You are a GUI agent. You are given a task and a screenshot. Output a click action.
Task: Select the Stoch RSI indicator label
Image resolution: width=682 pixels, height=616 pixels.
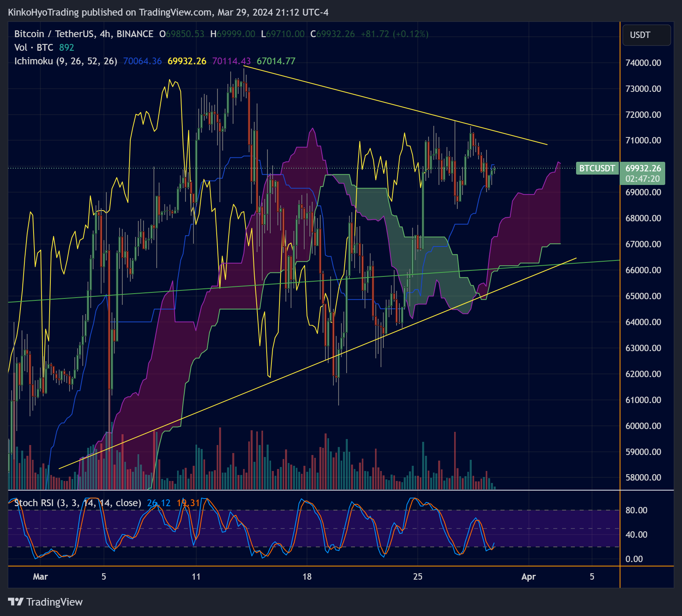(78, 503)
